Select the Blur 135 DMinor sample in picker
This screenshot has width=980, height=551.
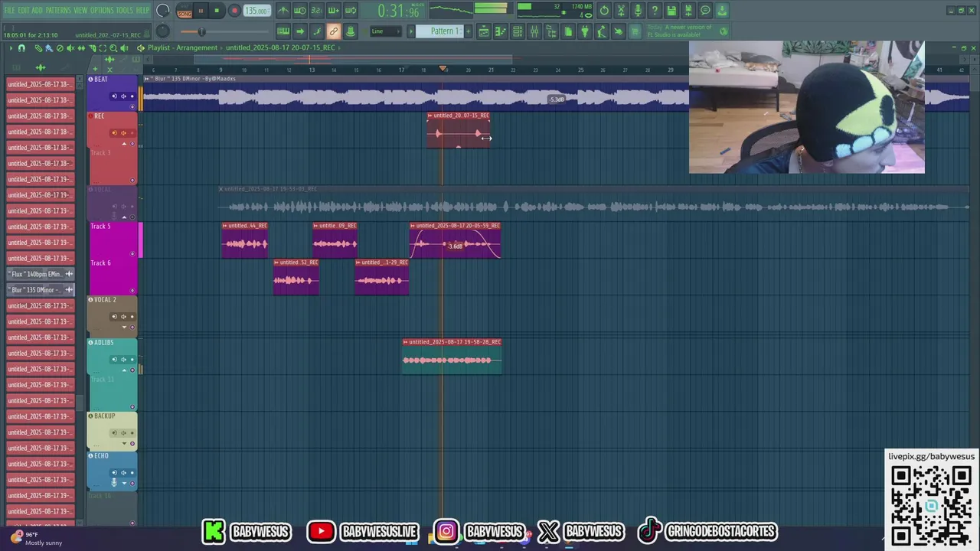[41, 290]
